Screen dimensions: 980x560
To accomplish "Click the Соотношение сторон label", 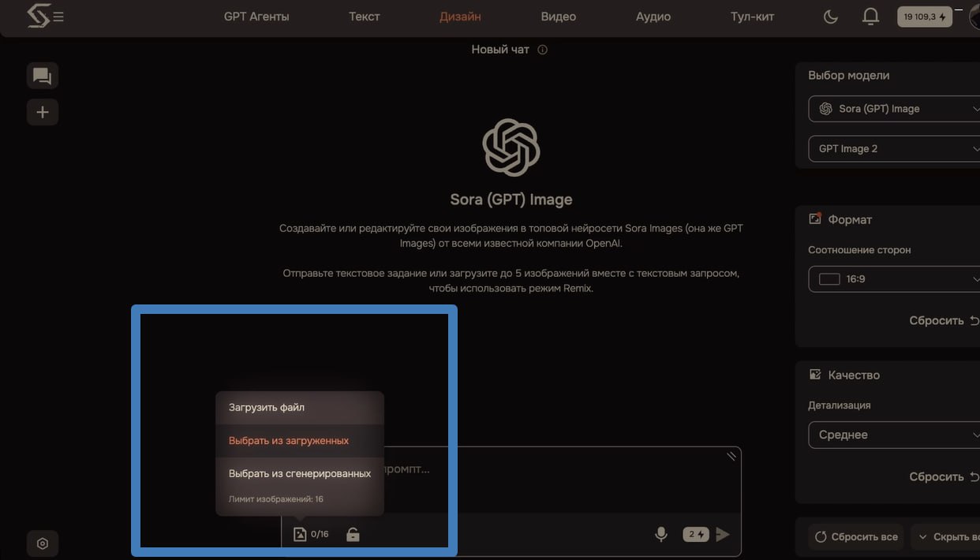I will click(859, 250).
